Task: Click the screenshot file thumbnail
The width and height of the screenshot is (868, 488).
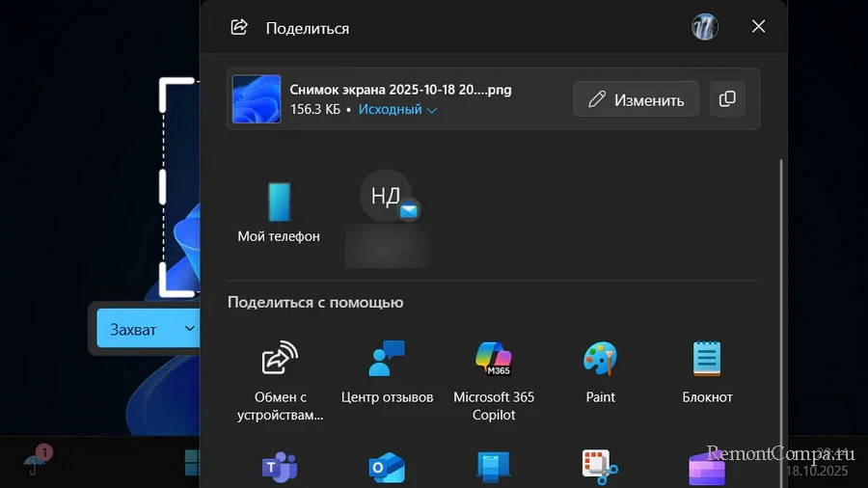Action: (257, 99)
